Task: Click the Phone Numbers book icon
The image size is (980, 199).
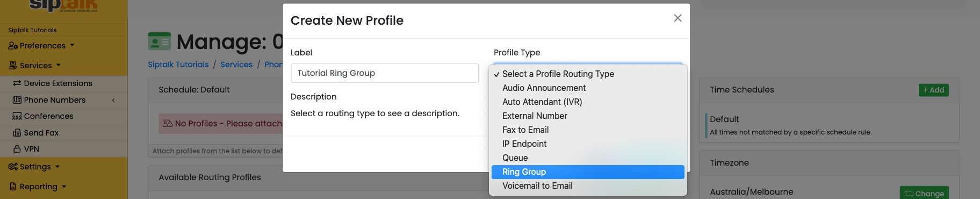Action: [17, 100]
